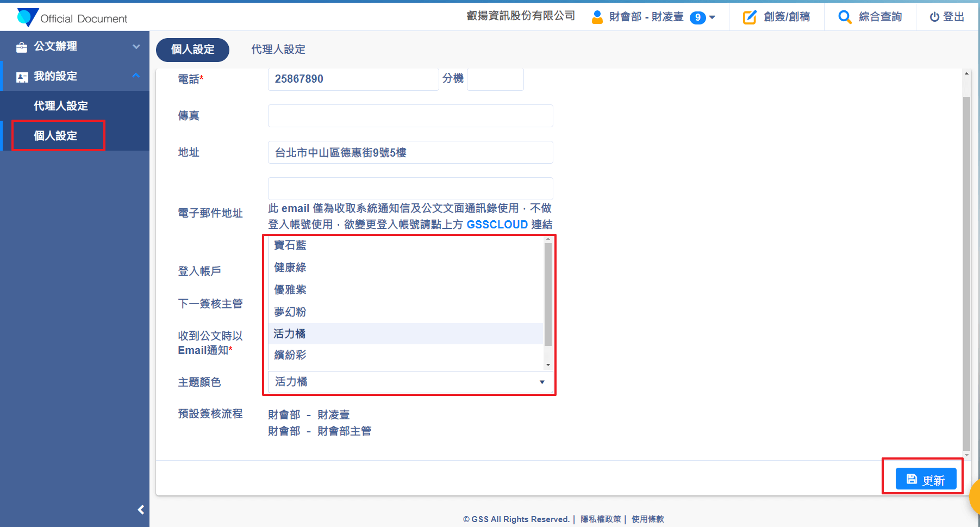Open the notification badge showing 9

click(697, 17)
